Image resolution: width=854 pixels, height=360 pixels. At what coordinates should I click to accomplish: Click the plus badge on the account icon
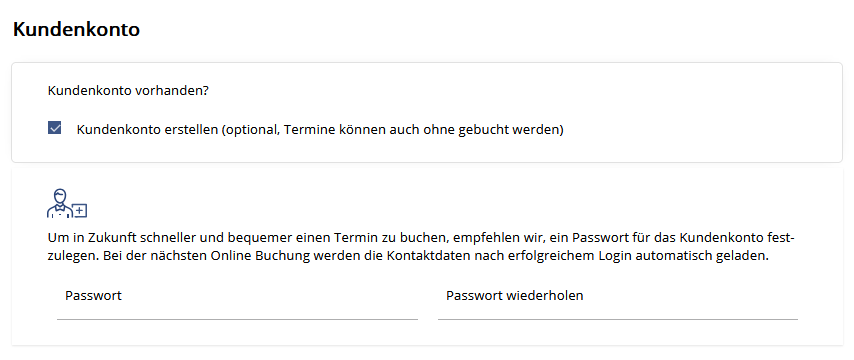[x=80, y=210]
